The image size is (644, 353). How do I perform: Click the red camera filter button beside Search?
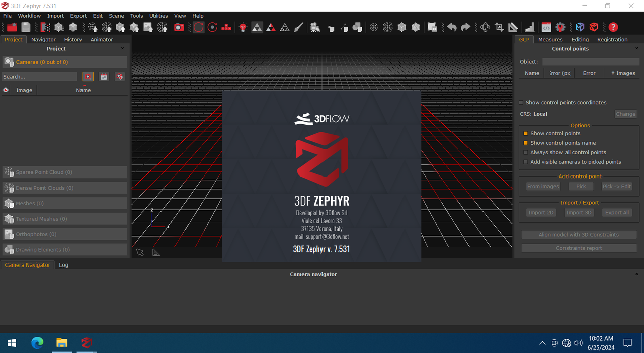[88, 77]
